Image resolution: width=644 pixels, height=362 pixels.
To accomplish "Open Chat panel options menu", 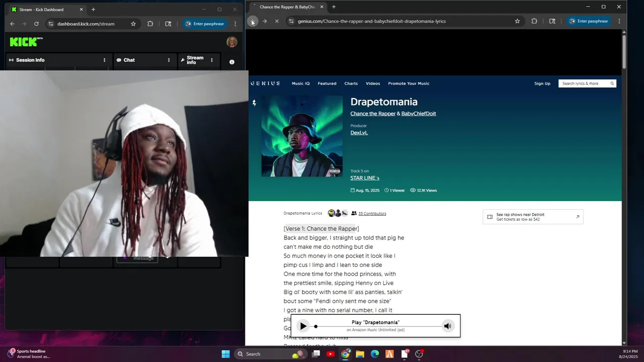I will tap(169, 60).
